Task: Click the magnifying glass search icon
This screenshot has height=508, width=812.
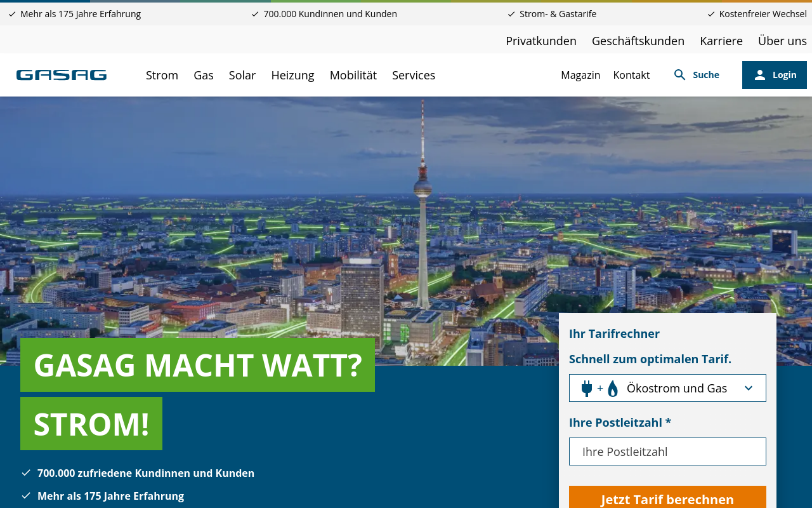Action: [x=680, y=74]
